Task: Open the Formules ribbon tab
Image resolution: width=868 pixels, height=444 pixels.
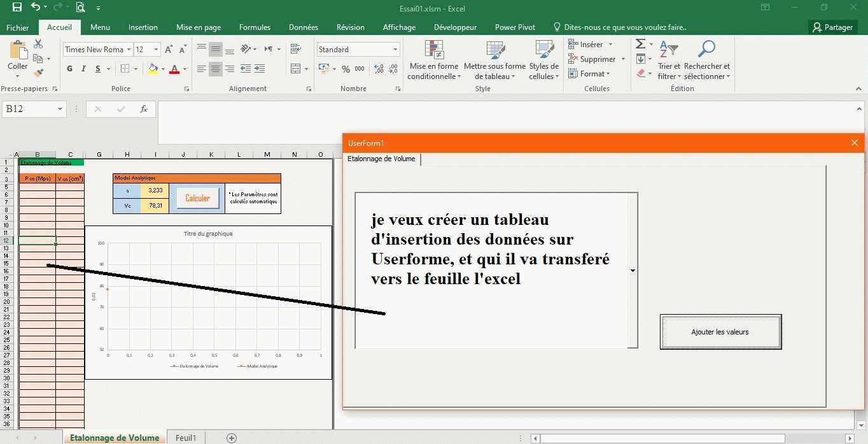Action: [255, 27]
